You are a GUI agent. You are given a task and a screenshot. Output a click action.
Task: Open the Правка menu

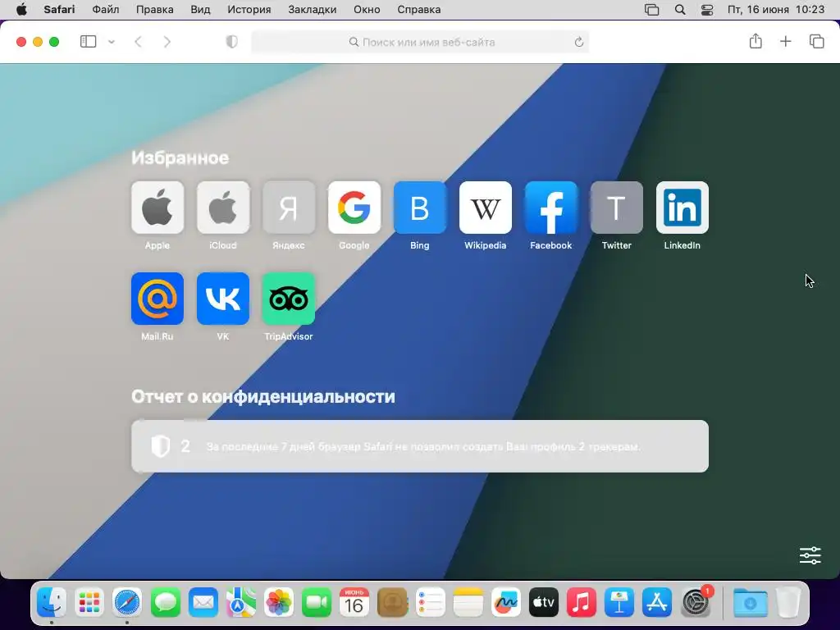coord(155,9)
